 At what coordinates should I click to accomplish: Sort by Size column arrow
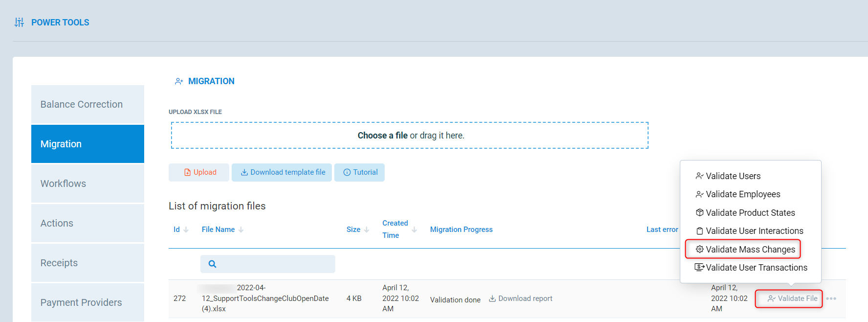point(367,230)
